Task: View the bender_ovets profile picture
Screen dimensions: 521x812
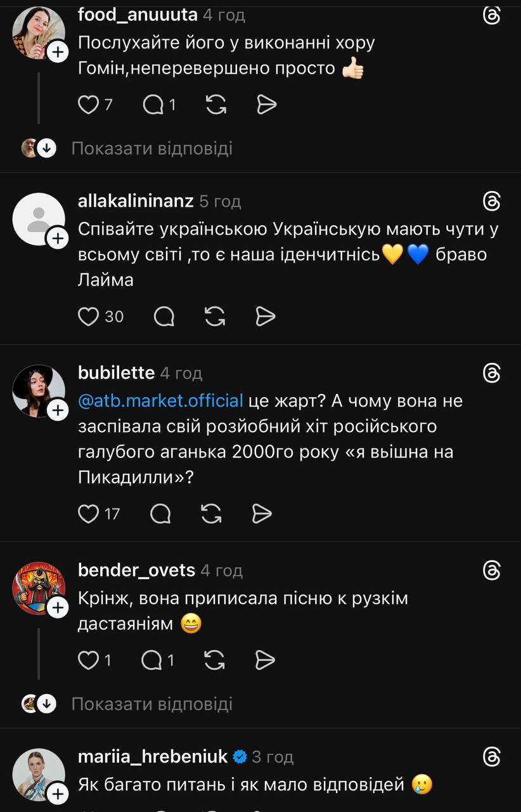Action: pos(38,587)
